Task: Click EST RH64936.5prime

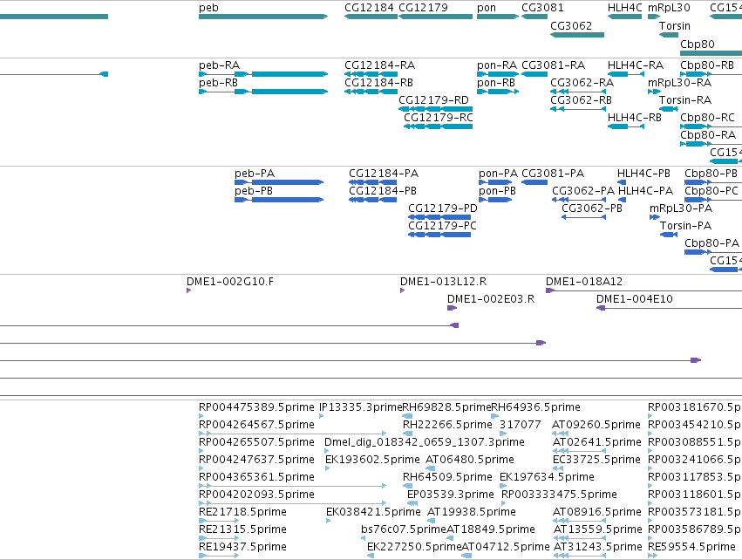Action: pyautogui.click(x=495, y=416)
